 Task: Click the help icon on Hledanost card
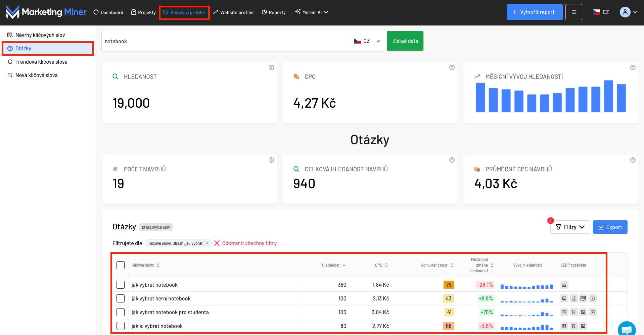point(271,67)
